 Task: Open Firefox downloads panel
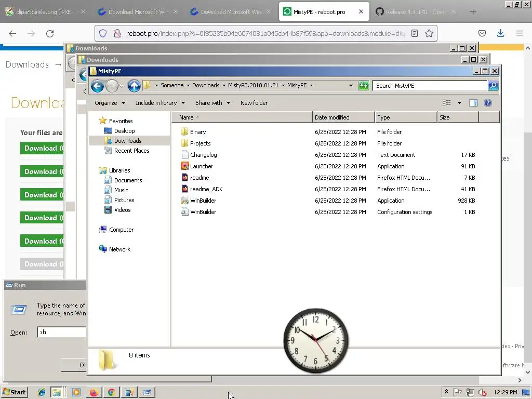[x=500, y=33]
